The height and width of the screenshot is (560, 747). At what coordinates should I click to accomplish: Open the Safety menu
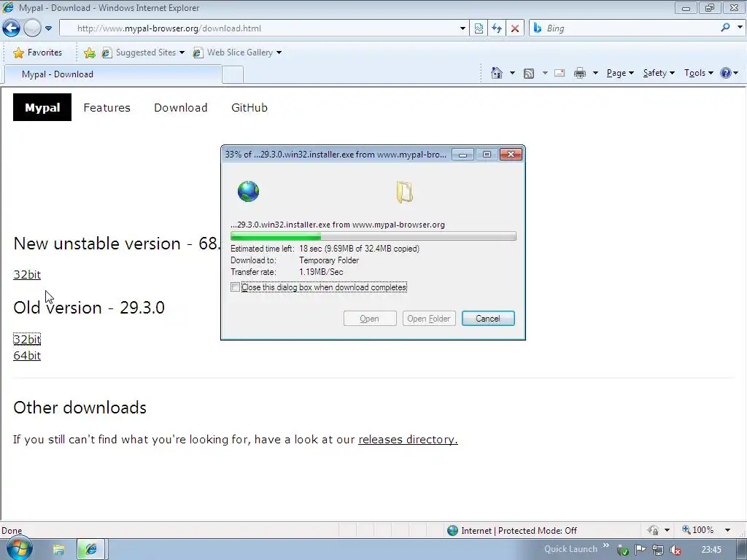click(x=659, y=73)
